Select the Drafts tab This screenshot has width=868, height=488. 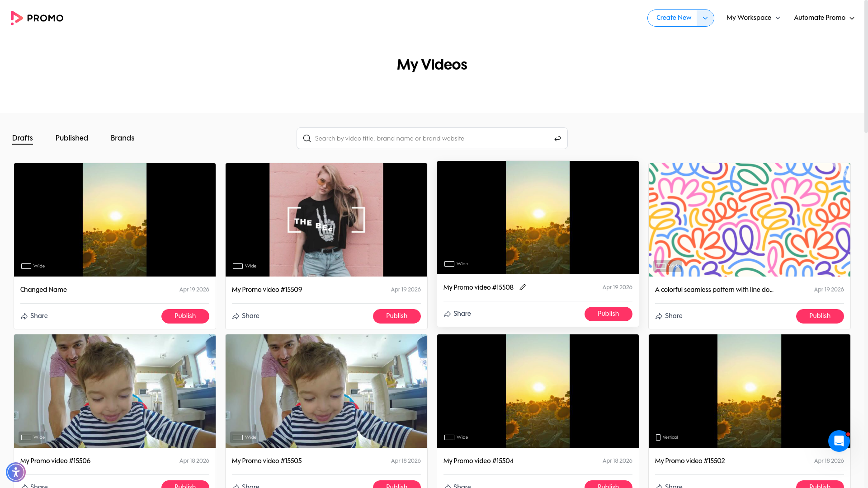tap(23, 138)
